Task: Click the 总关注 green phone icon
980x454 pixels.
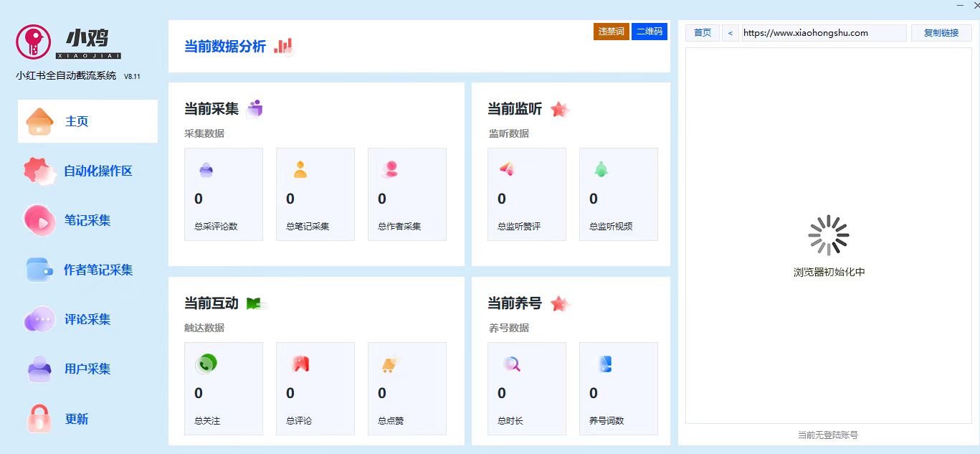Action: [206, 364]
